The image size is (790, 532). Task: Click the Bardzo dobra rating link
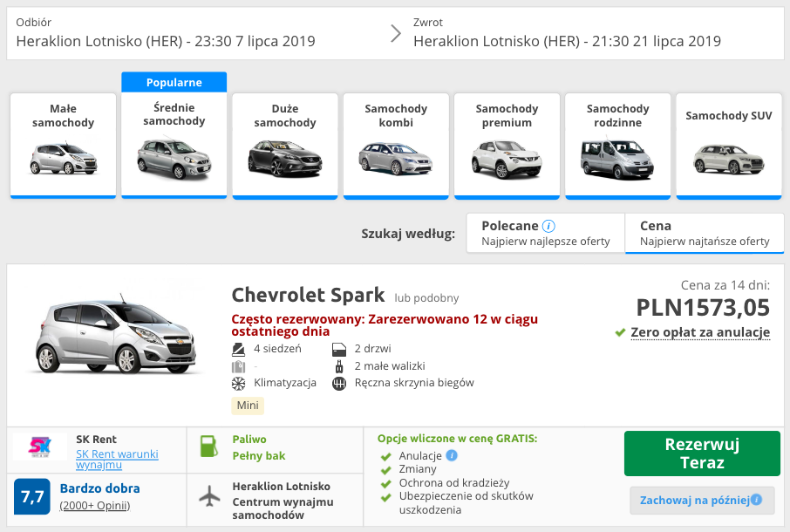99,488
